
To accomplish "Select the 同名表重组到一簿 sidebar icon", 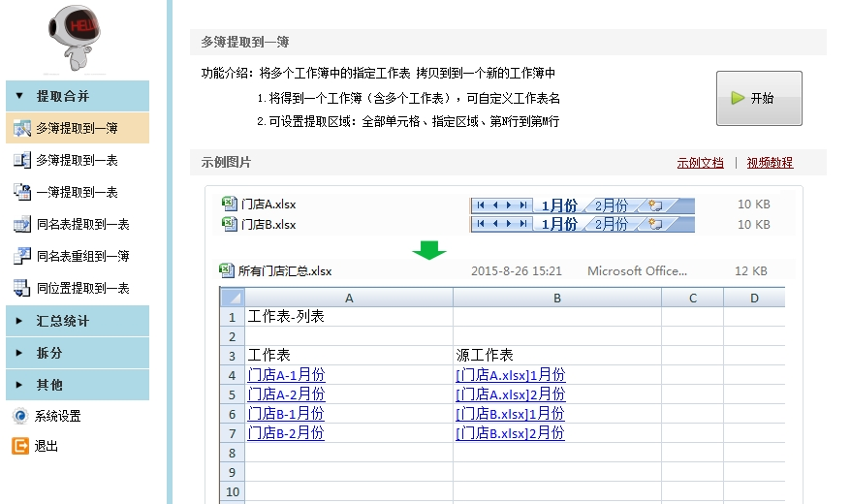I will coord(21,256).
